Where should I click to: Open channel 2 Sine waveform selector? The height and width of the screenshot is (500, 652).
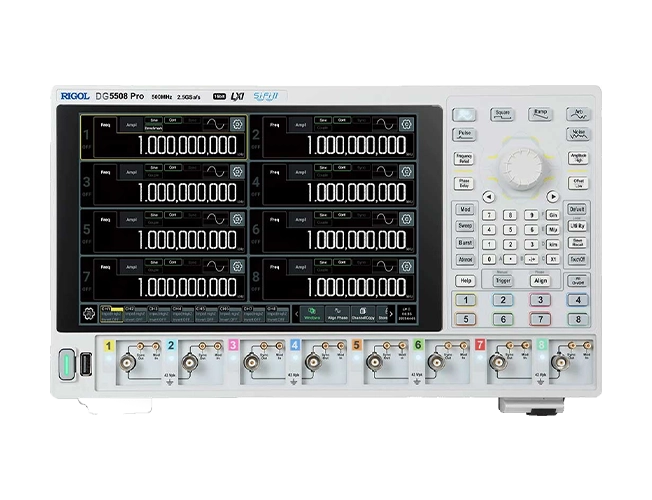[323, 120]
